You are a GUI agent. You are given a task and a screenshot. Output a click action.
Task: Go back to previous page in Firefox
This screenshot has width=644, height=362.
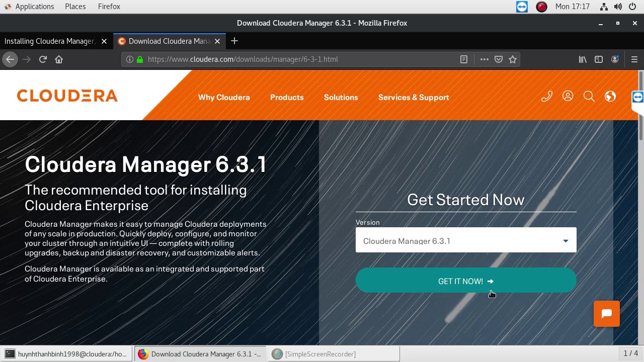(10, 59)
